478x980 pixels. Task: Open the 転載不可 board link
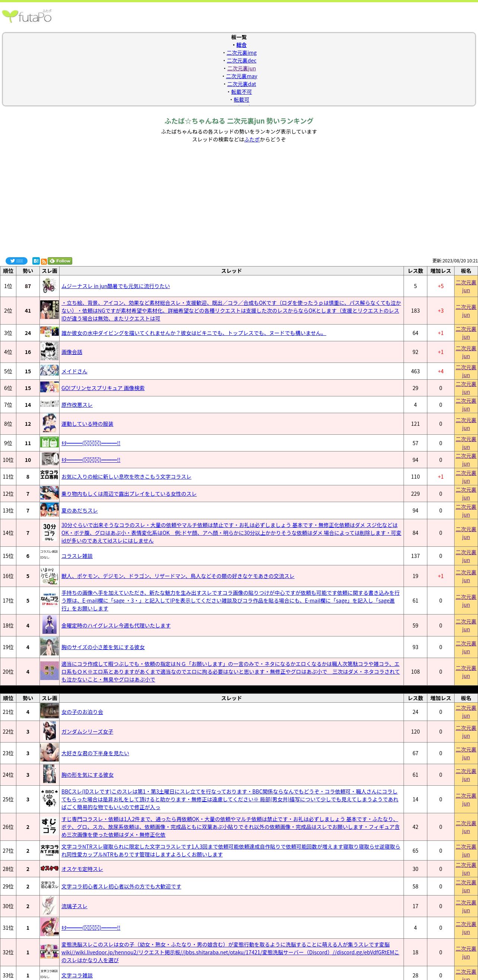[x=242, y=92]
